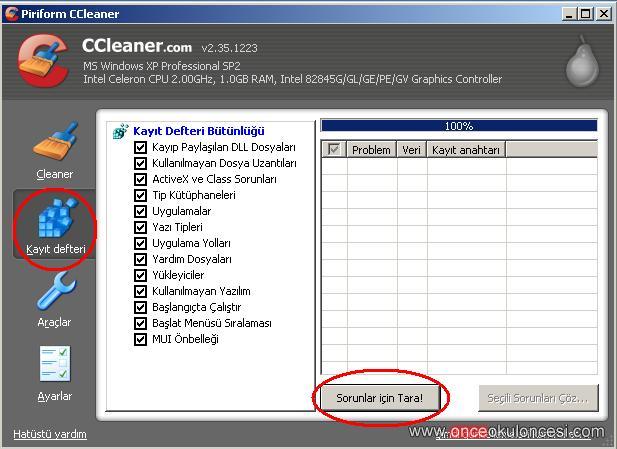Screen dimensions: 617x449
Task: Uncheck Başlat Menüsü Sıralaması
Action: (x=140, y=323)
